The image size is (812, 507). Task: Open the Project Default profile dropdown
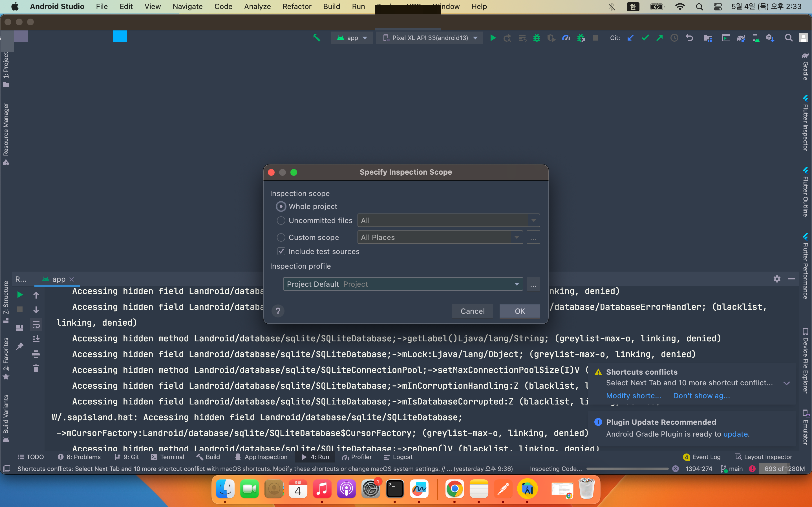coord(403,284)
